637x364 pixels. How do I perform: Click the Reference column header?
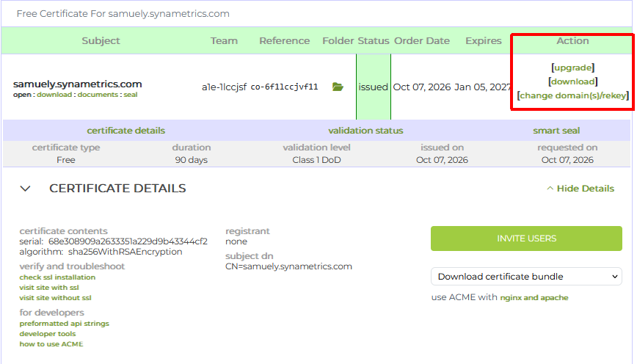pos(285,40)
